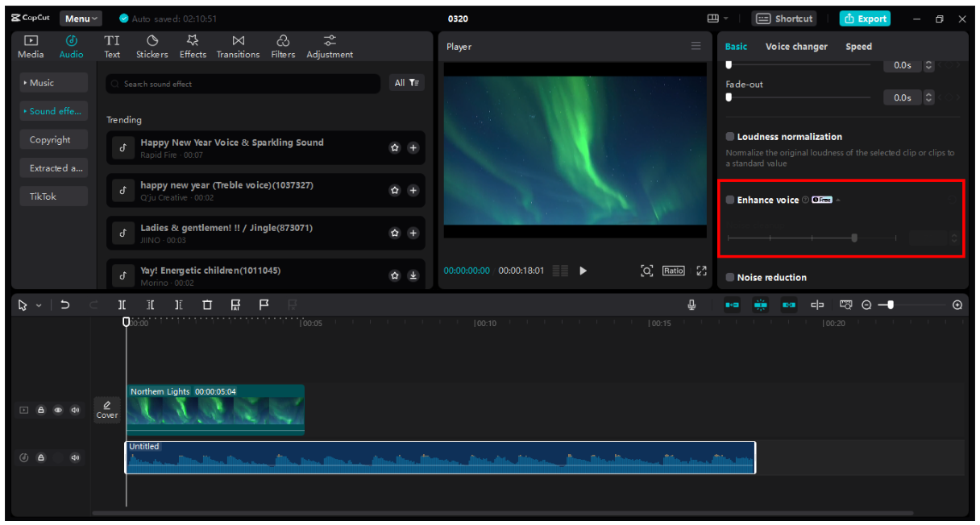The height and width of the screenshot is (525, 980).
Task: Click the Fade-out duration stepper arrows
Action: pyautogui.click(x=929, y=97)
